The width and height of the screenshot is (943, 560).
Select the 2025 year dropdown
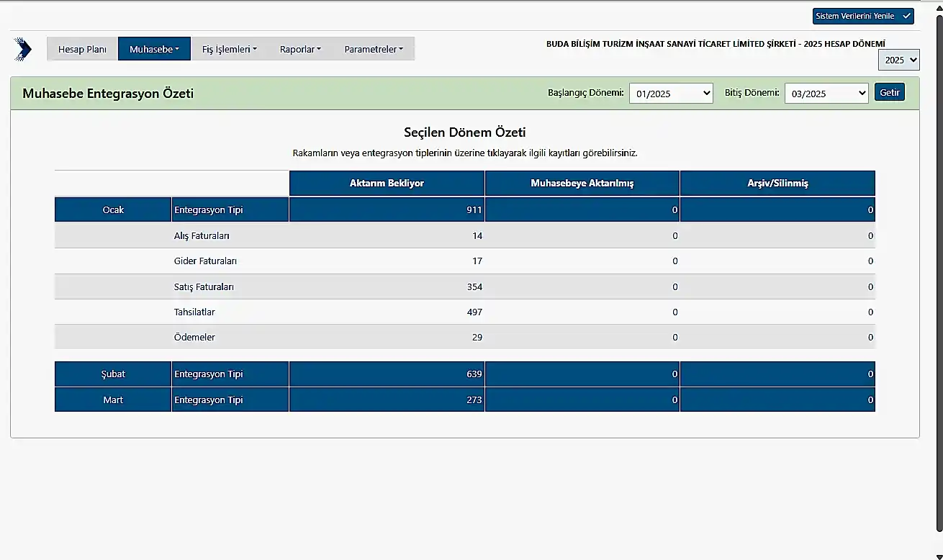898,60
